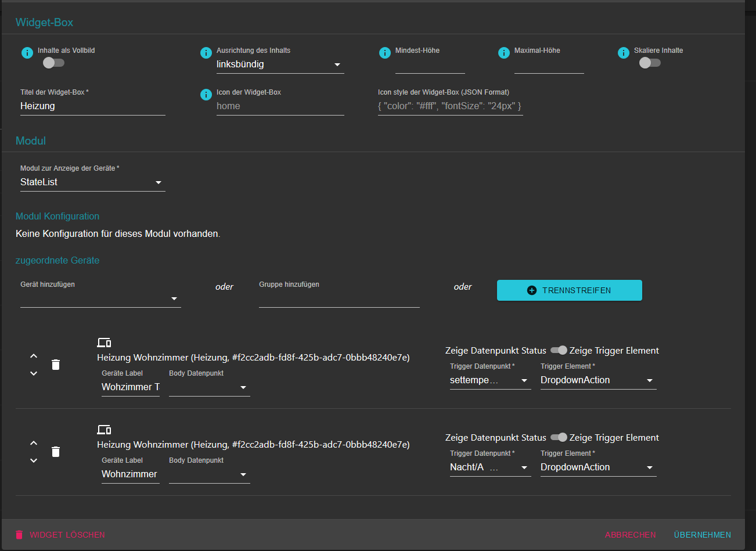Viewport: 756px width, 551px height.
Task: Click Keine Konfiguration für dieses Modul text
Action: pos(118,234)
